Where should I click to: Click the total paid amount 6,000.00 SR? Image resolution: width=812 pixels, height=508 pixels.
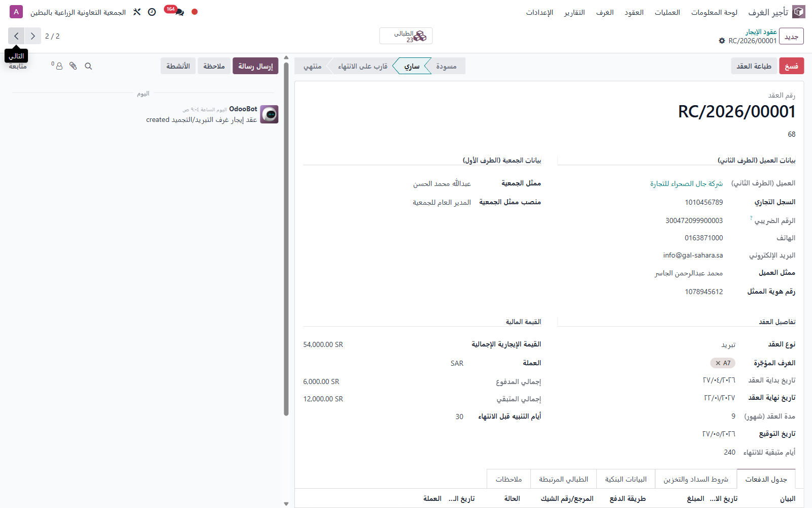tap(321, 382)
